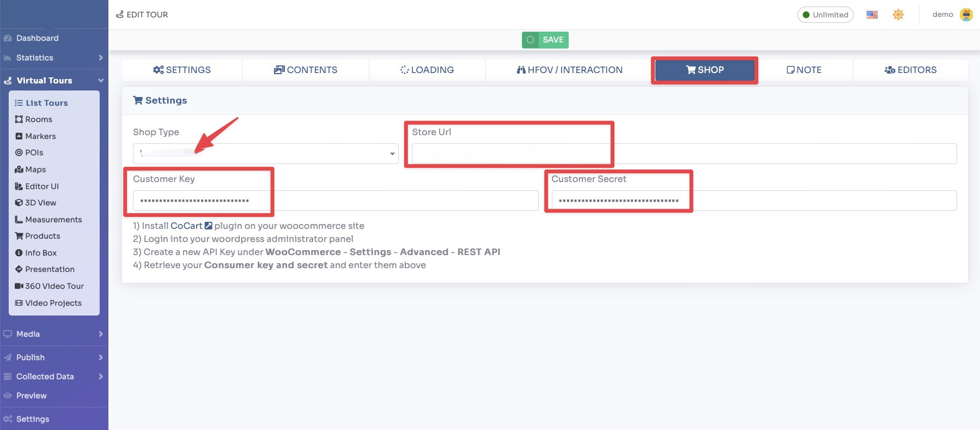Switch to the EDITORS tab
The width and height of the screenshot is (980, 430).
pos(911,70)
